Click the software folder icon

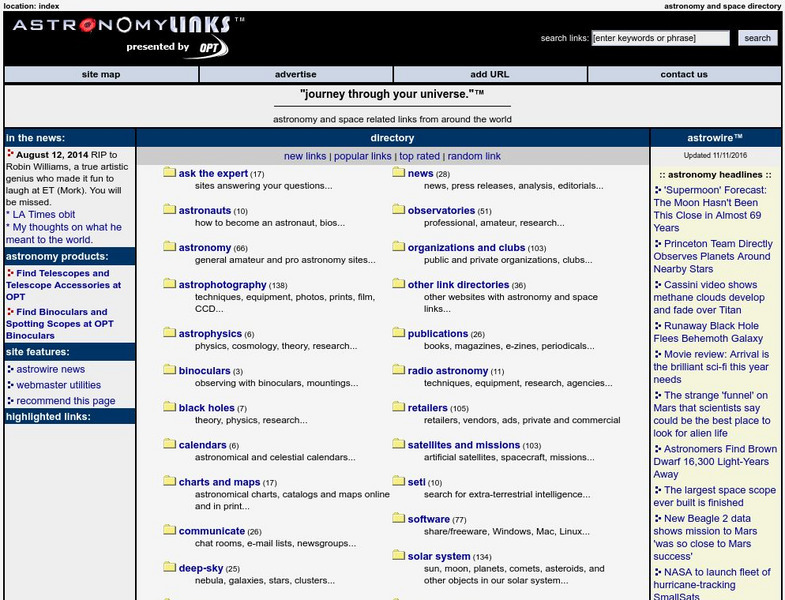[x=399, y=518]
